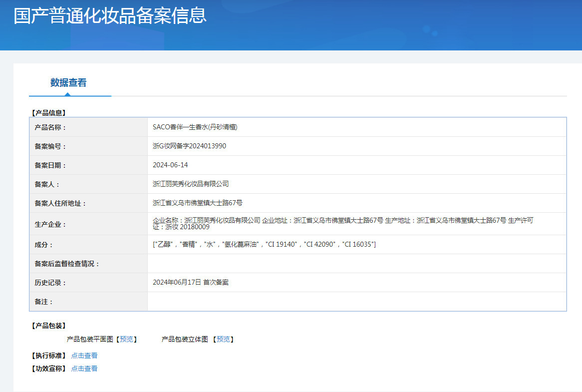Image resolution: width=582 pixels, height=392 pixels.
Task: Click the 生产企业 details text
Action: 343,224
